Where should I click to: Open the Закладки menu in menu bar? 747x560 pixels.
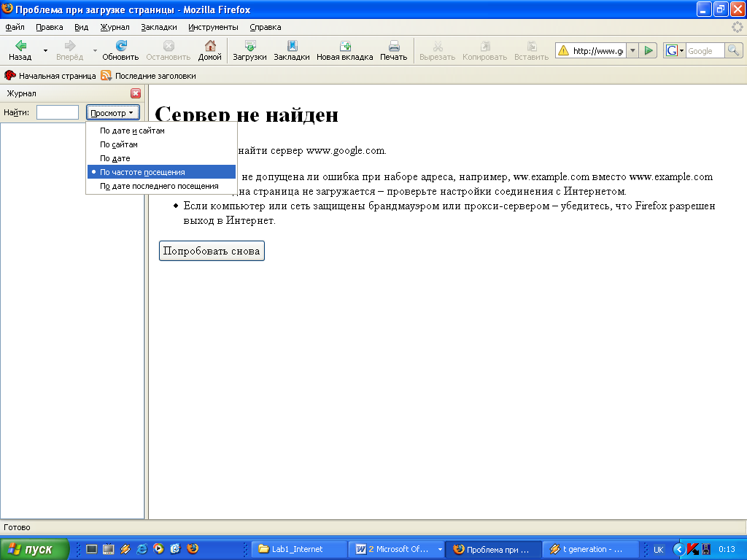click(159, 27)
